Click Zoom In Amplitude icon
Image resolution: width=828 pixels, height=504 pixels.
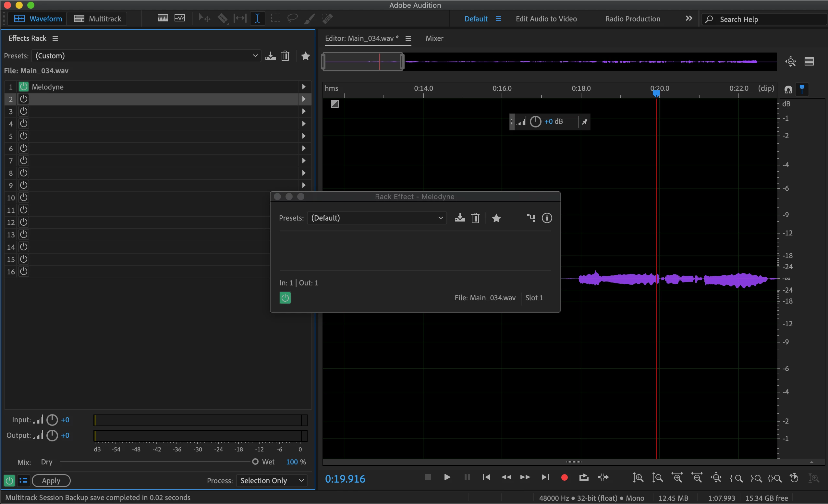[638, 477]
